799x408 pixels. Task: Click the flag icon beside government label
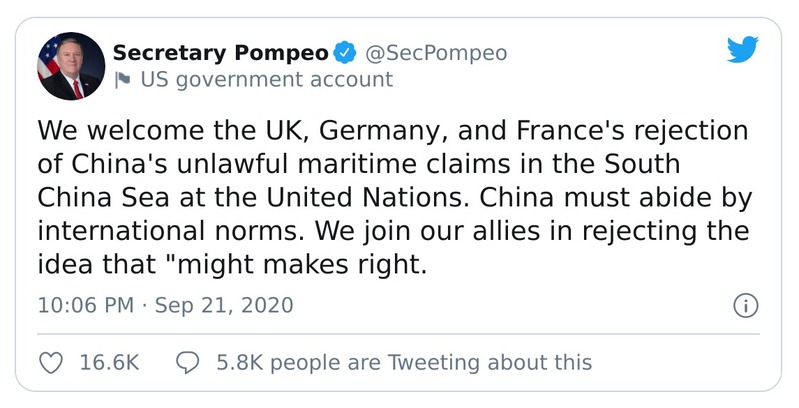122,80
